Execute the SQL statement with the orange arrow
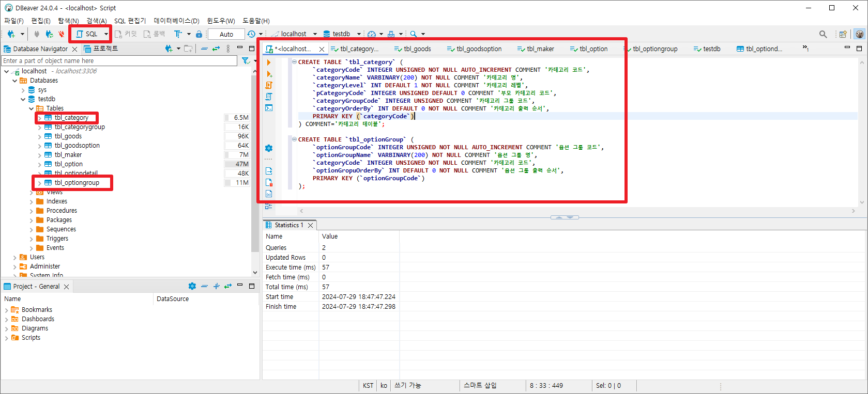This screenshot has height=394, width=868. (269, 62)
